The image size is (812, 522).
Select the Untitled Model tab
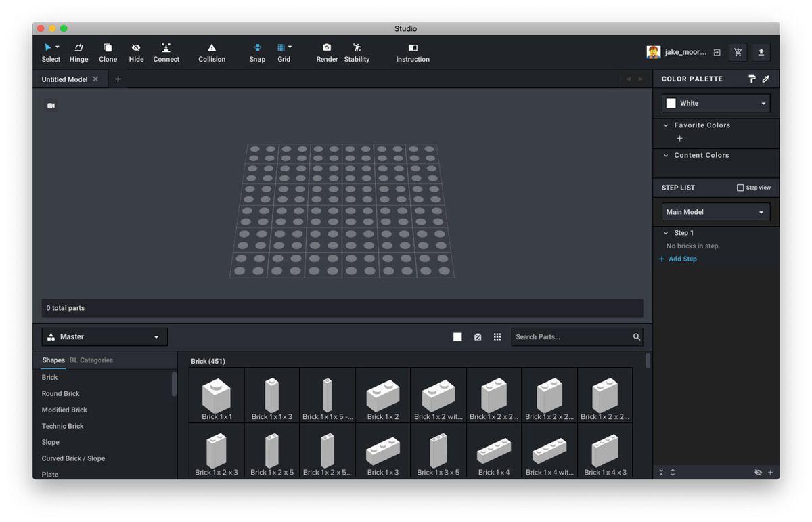pyautogui.click(x=64, y=79)
